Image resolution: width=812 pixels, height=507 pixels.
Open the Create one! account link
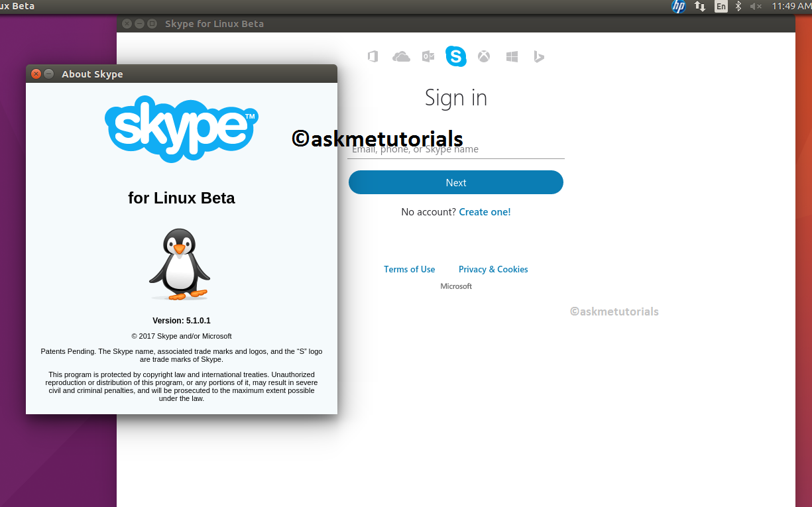pos(485,212)
